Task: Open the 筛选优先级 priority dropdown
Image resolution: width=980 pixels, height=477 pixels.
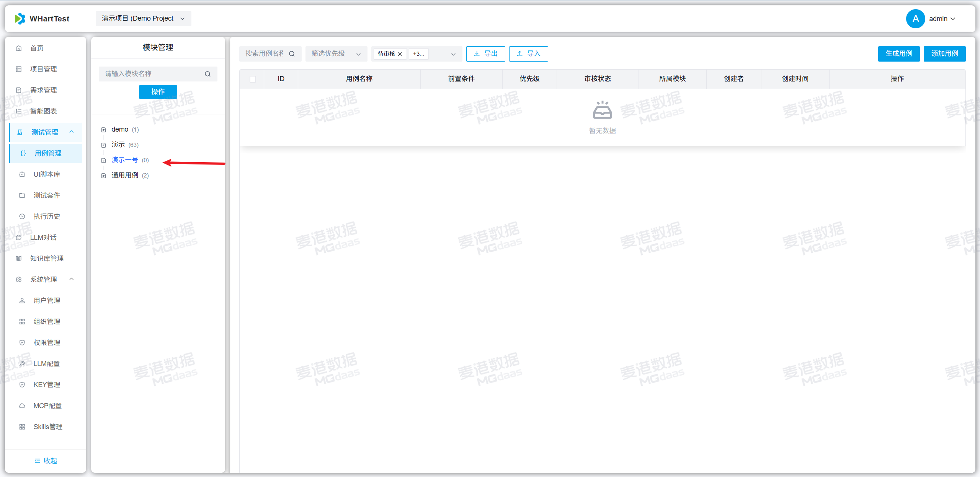Action: coord(336,54)
